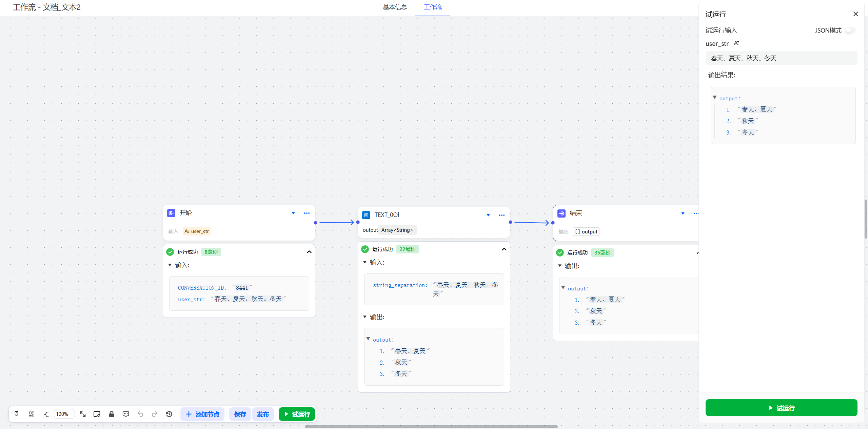Switch to the 基本信息 tab
The width and height of the screenshot is (868, 429).
395,7
